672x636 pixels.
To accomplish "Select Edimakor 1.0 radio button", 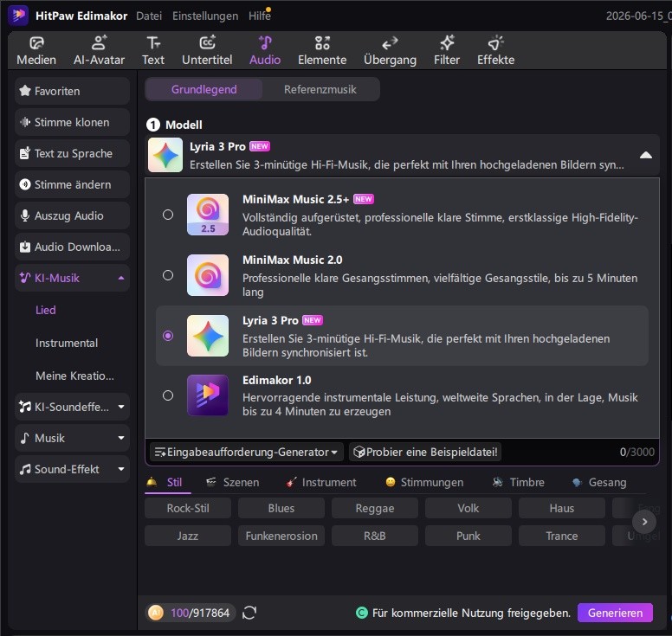I will tap(168, 395).
